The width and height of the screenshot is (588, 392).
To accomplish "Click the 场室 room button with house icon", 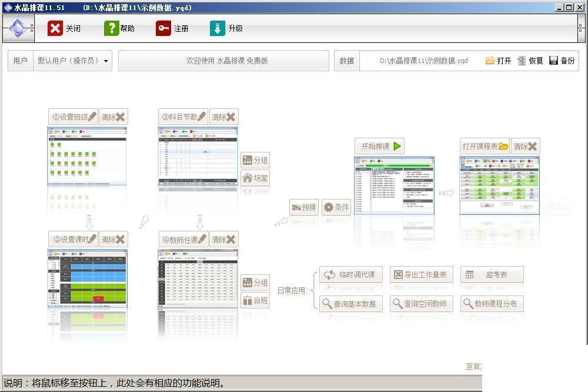I will click(x=255, y=178).
